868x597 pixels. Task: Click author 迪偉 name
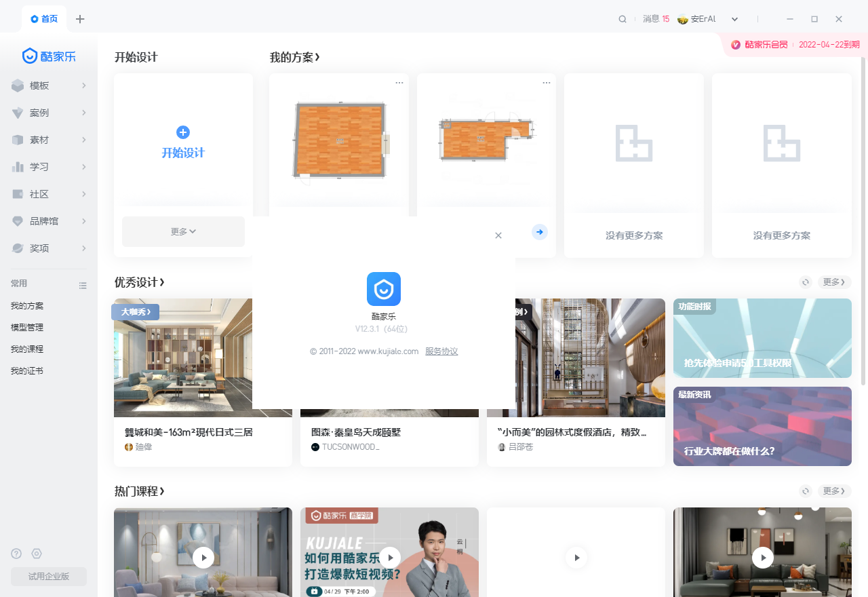coord(143,447)
